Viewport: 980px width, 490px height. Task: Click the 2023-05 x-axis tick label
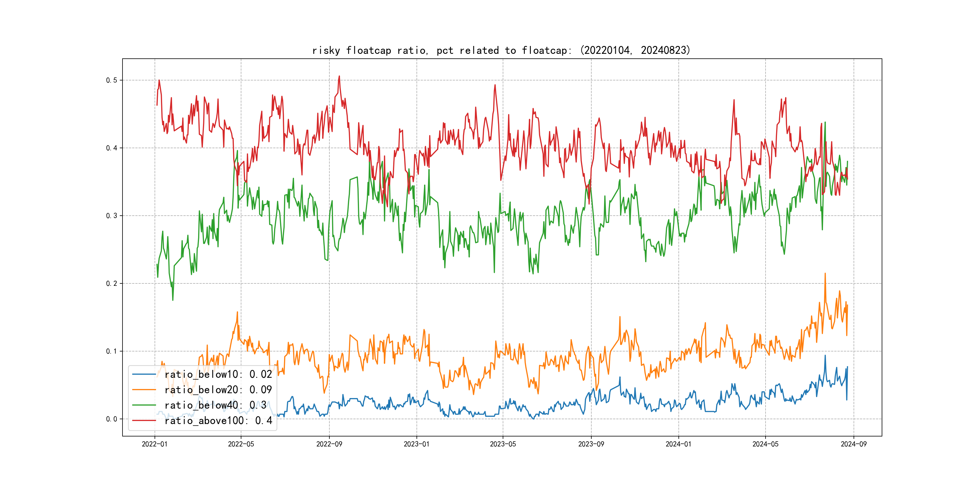(x=503, y=444)
